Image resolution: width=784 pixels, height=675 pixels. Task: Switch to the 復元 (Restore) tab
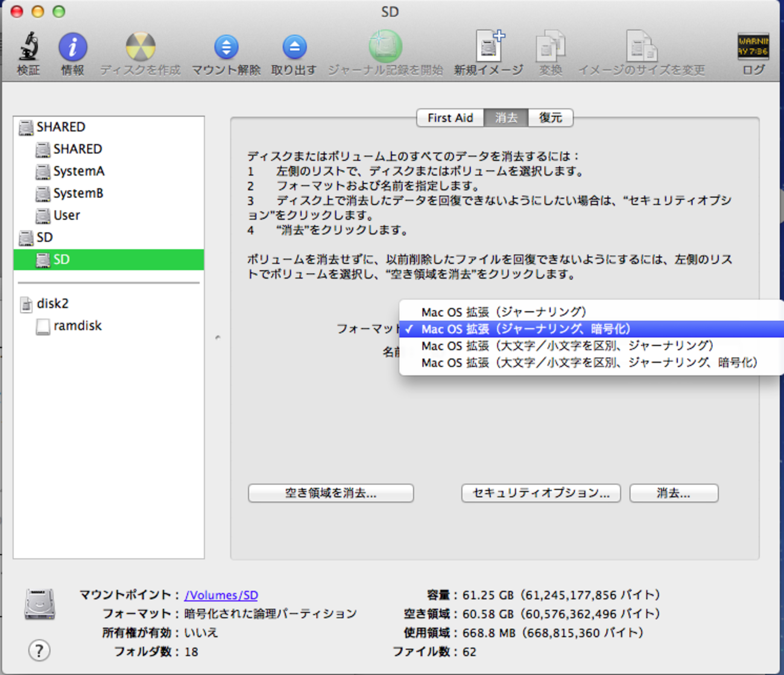pyautogui.click(x=550, y=118)
